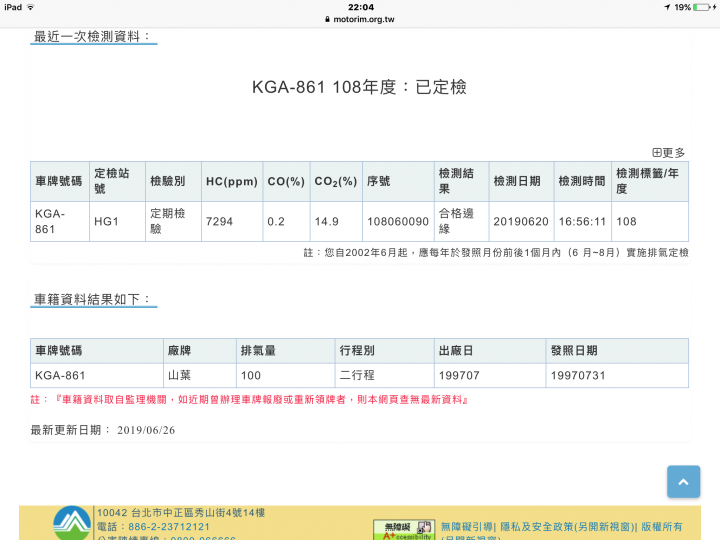
Task: Select the HC value 7294
Action: 232,221
